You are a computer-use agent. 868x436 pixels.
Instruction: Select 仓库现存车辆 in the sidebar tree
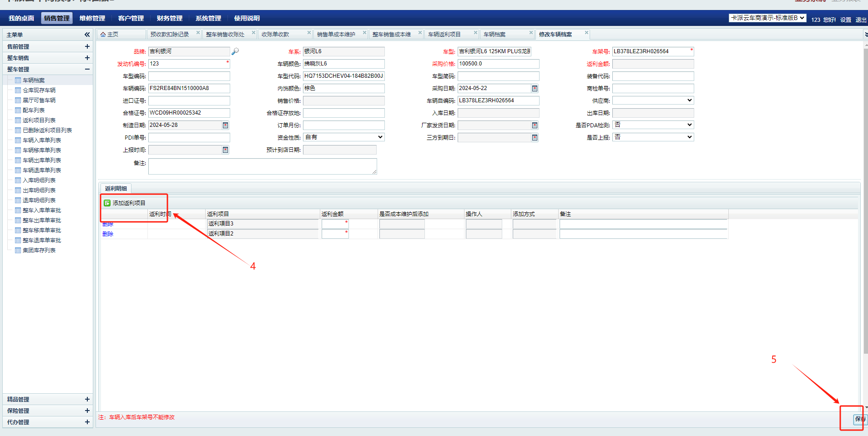(39, 90)
